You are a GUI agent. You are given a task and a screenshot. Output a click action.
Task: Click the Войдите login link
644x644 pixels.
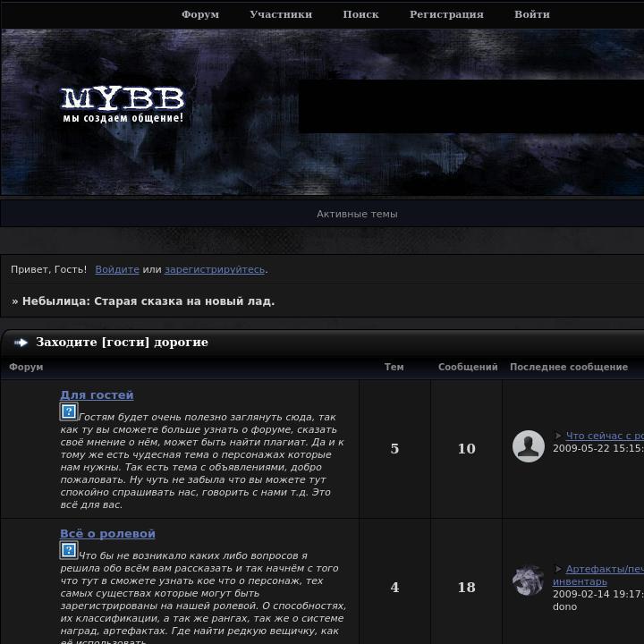117,269
